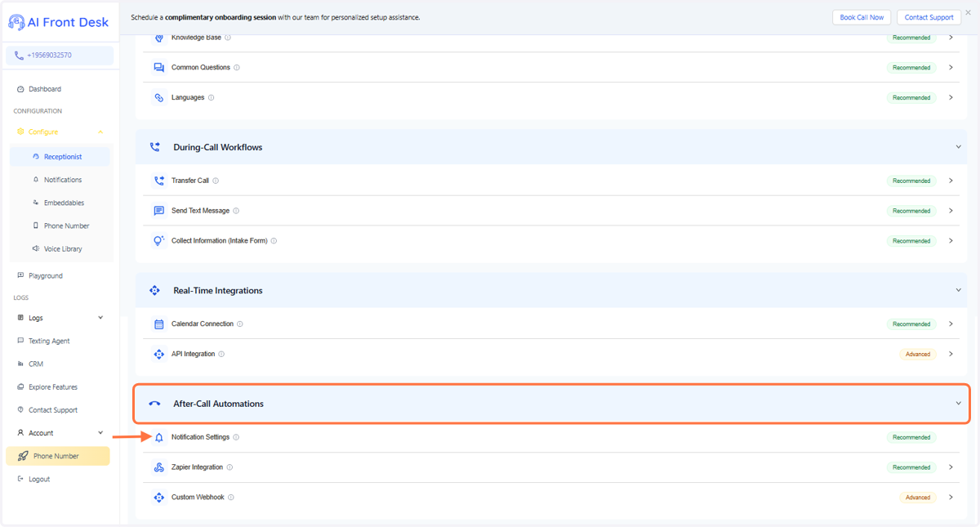Expand the Logs sidebar chevron

pyautogui.click(x=100, y=318)
